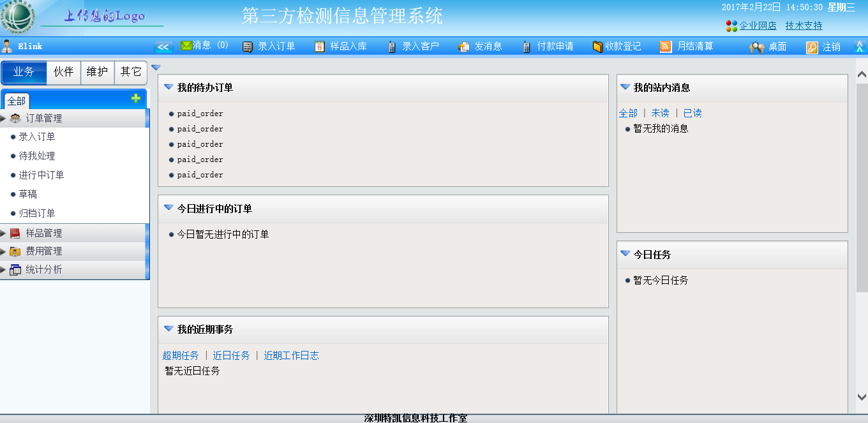Viewport: 868px width, 423px height.
Task: Switch to the 伙伴 tab
Action: (64, 72)
